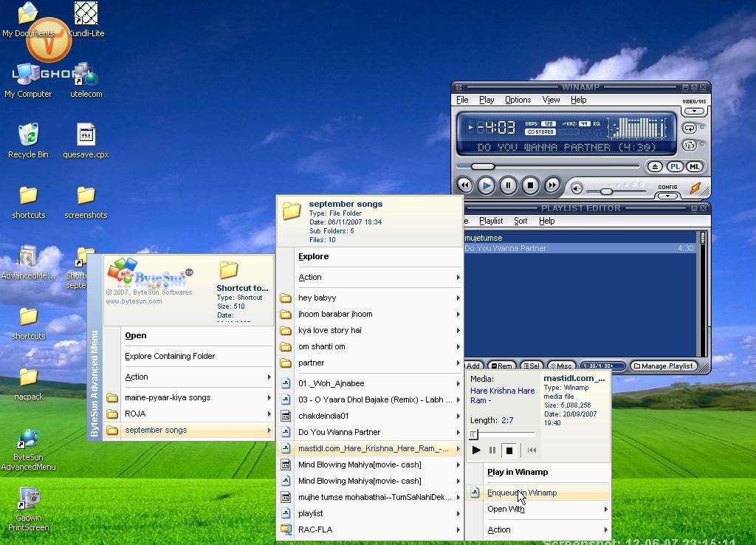Viewport: 756px width, 545px height.
Task: Expand the VIDEO/VIS drawer arrow
Action: [694, 112]
